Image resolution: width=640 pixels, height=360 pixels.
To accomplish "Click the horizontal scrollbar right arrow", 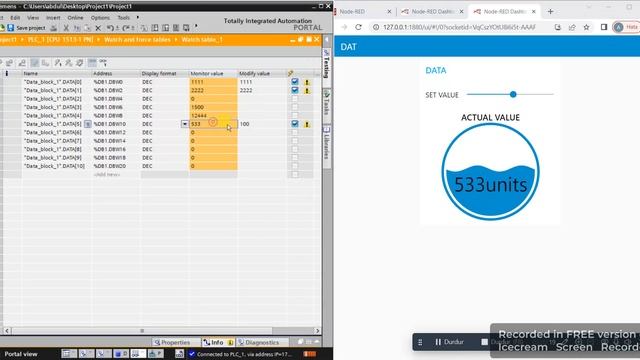I will [318, 331].
